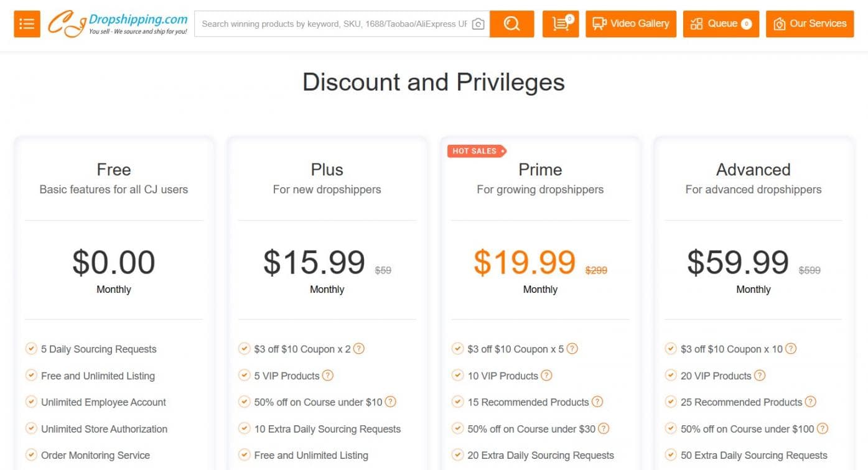Click the CJ Dropshipping logo
The width and height of the screenshot is (868, 470).
point(118,24)
